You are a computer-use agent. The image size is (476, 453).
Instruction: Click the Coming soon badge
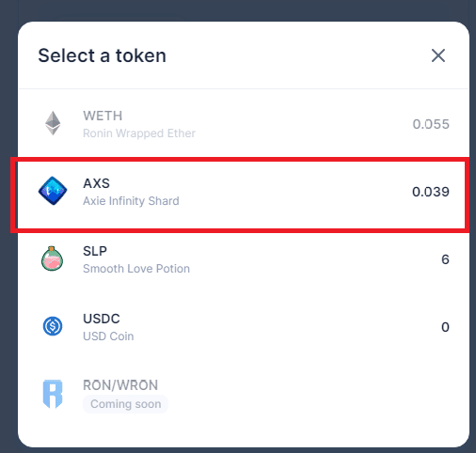click(x=125, y=404)
